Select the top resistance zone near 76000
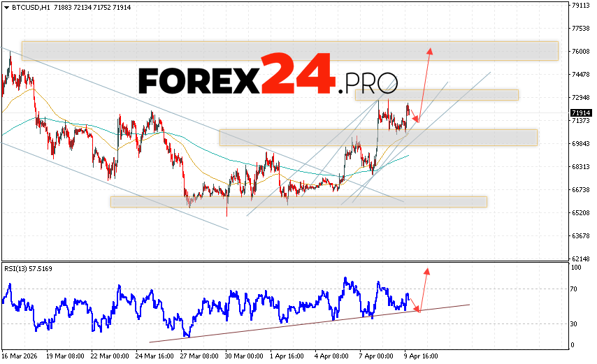 point(289,50)
